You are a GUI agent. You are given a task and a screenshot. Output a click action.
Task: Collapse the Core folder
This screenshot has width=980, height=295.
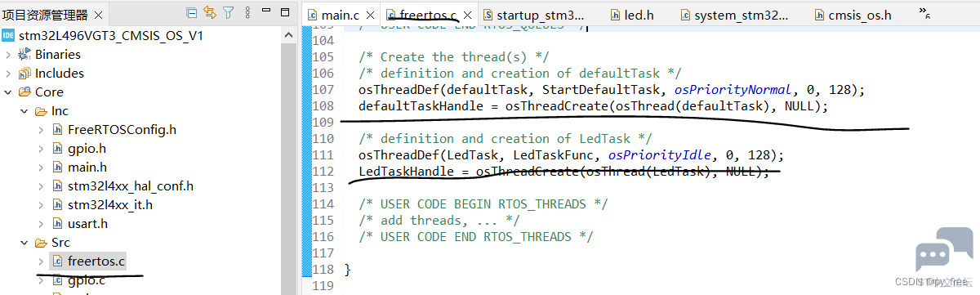coord(8,92)
